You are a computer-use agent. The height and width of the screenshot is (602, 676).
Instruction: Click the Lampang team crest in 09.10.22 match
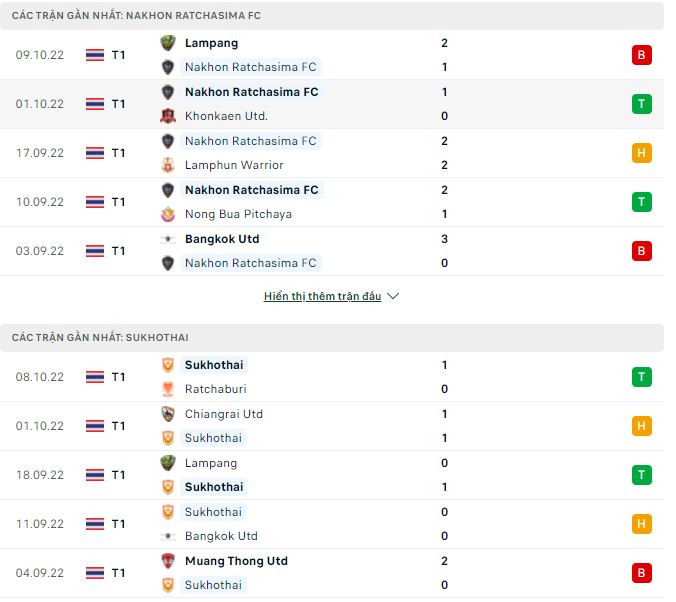[x=168, y=43]
